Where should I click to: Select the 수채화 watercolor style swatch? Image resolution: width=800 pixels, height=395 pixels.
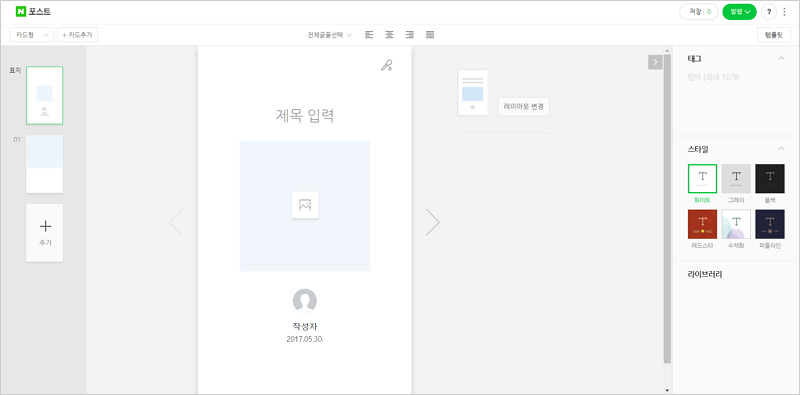[736, 224]
